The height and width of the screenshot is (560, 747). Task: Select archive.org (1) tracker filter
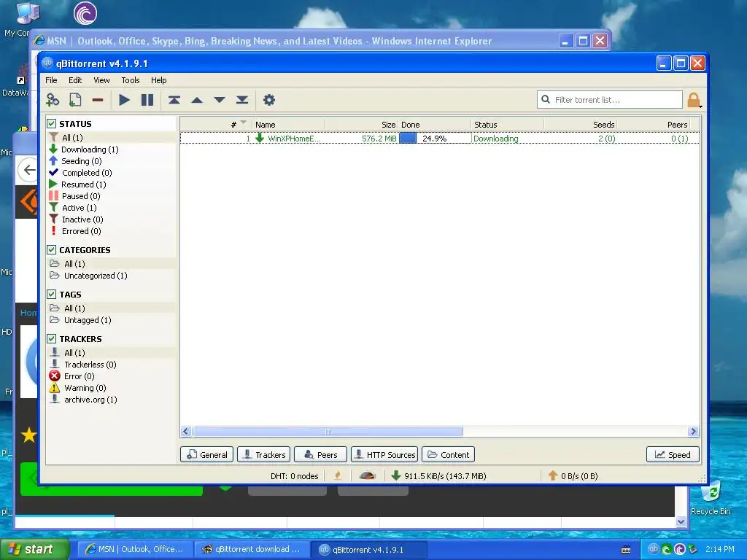[x=90, y=400]
